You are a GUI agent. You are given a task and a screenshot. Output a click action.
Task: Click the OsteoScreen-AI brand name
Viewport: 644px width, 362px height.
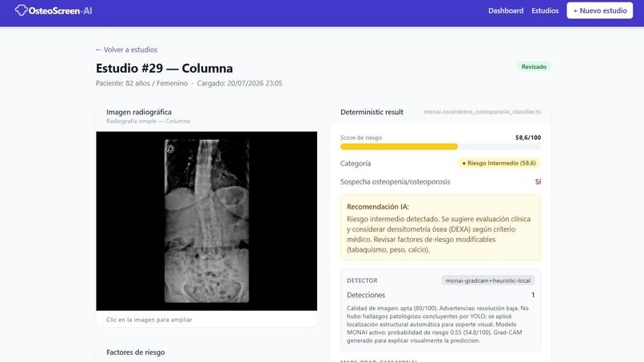click(x=61, y=10)
